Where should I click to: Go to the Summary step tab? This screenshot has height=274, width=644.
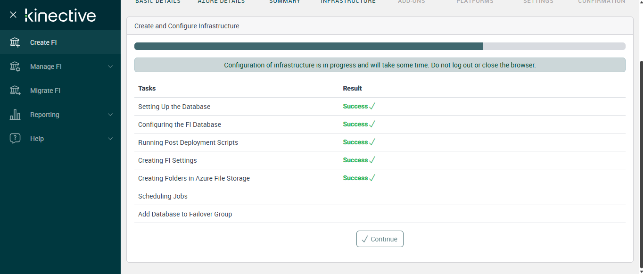tap(285, 2)
